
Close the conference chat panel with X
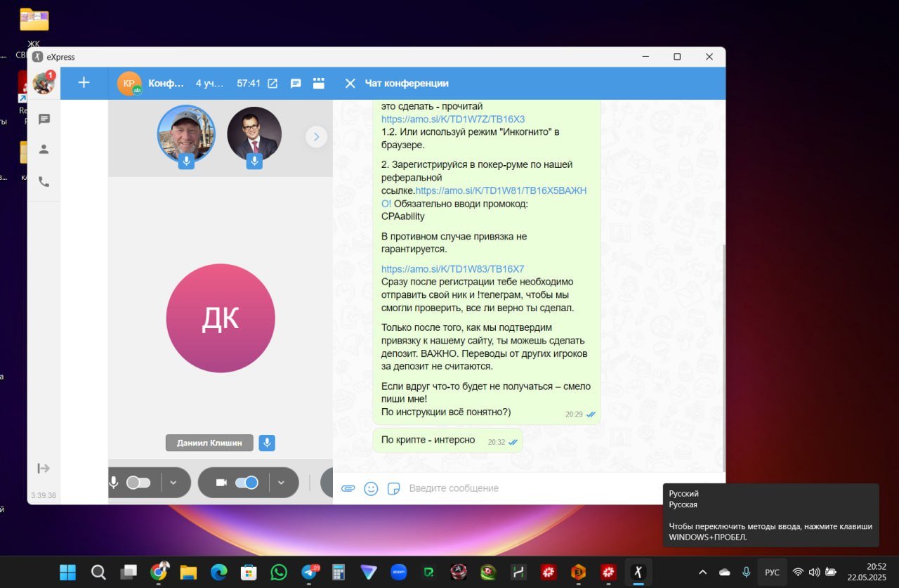point(350,84)
